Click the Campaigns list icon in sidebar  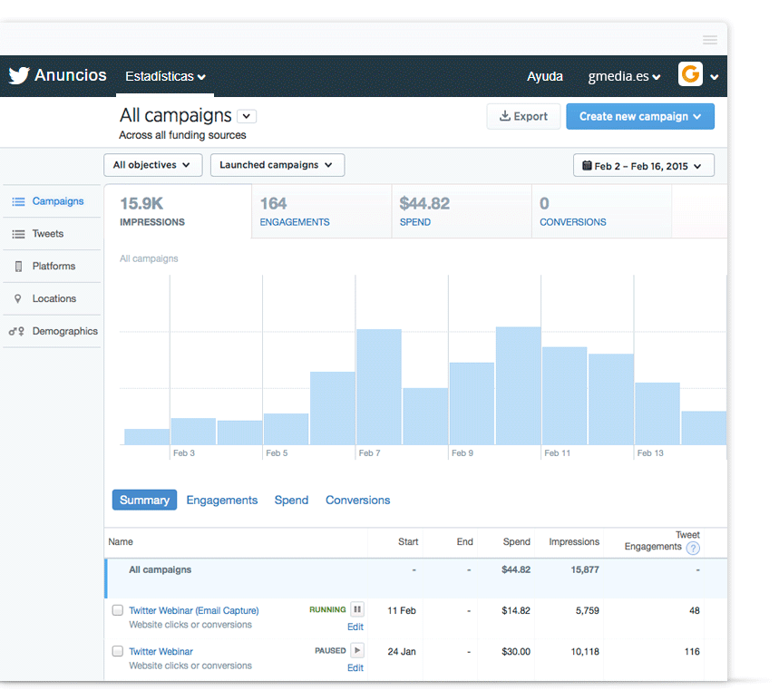pyautogui.click(x=18, y=201)
